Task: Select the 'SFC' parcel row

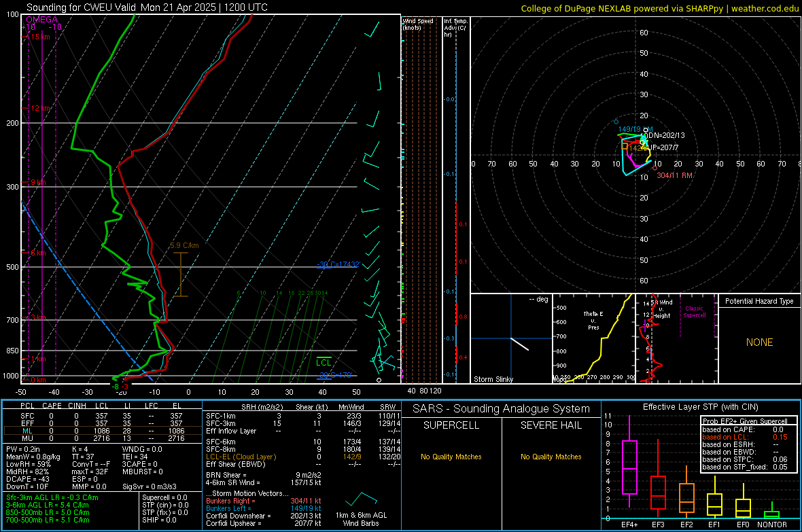Action: pos(103,416)
